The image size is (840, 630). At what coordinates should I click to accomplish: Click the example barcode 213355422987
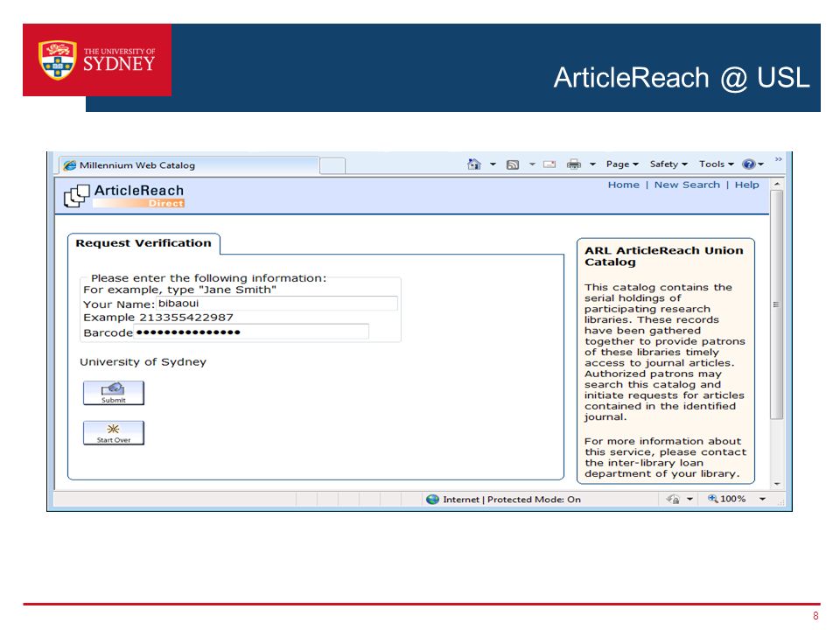pos(186,317)
